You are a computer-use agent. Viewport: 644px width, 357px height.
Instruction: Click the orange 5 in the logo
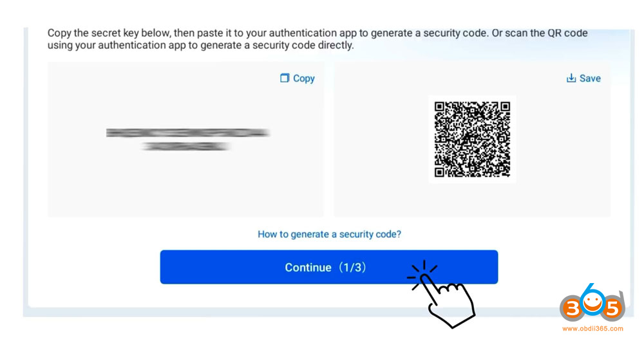(613, 309)
